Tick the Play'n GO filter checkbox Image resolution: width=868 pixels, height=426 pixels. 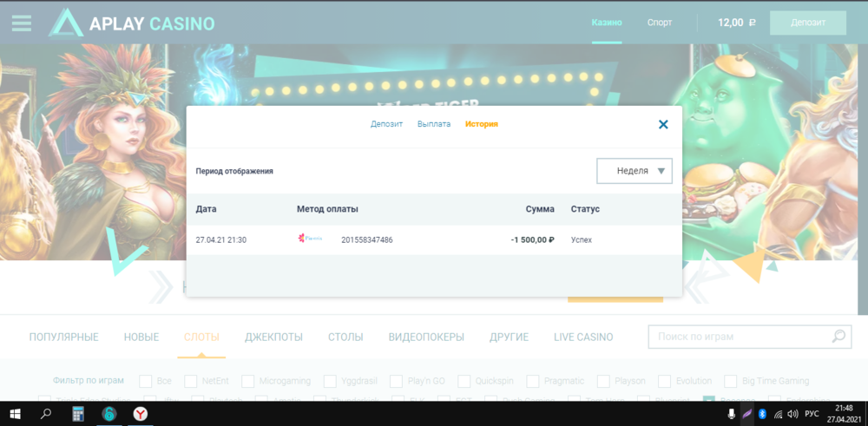[396, 381]
